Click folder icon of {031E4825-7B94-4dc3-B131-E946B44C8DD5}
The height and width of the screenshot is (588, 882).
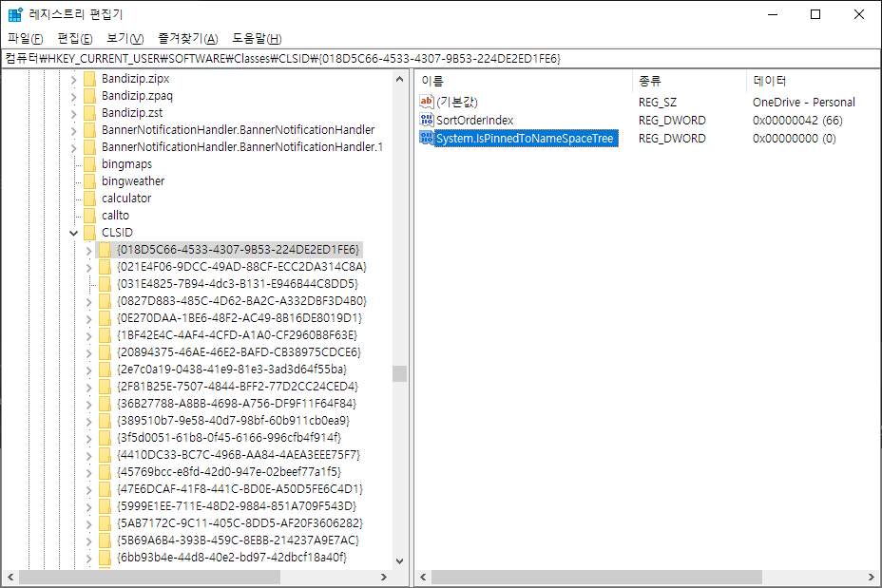pyautogui.click(x=105, y=284)
